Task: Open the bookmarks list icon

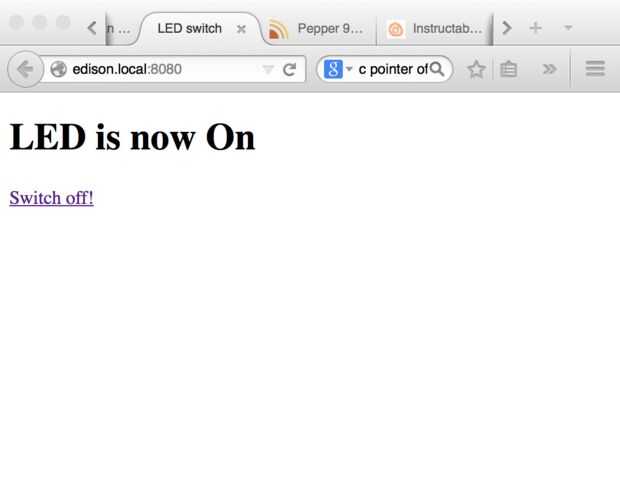Action: [x=508, y=69]
